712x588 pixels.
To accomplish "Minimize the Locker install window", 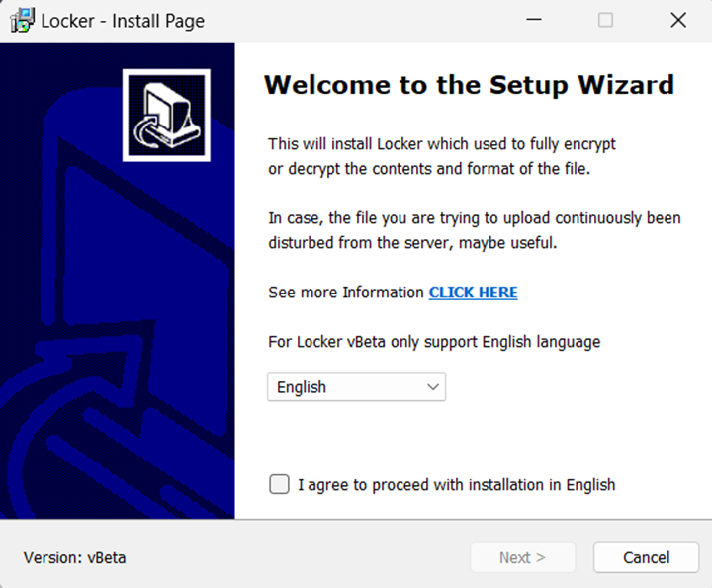I will coord(534,20).
